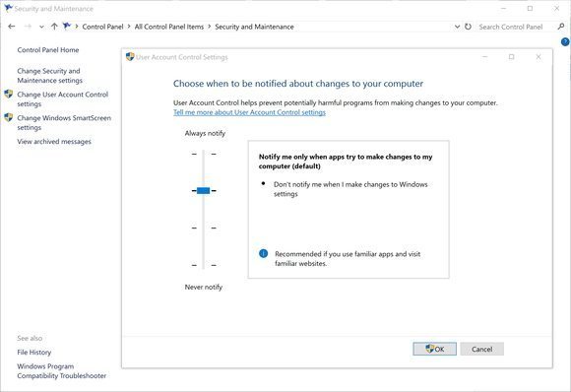
Task: Click the Never notify label
Action: point(203,287)
